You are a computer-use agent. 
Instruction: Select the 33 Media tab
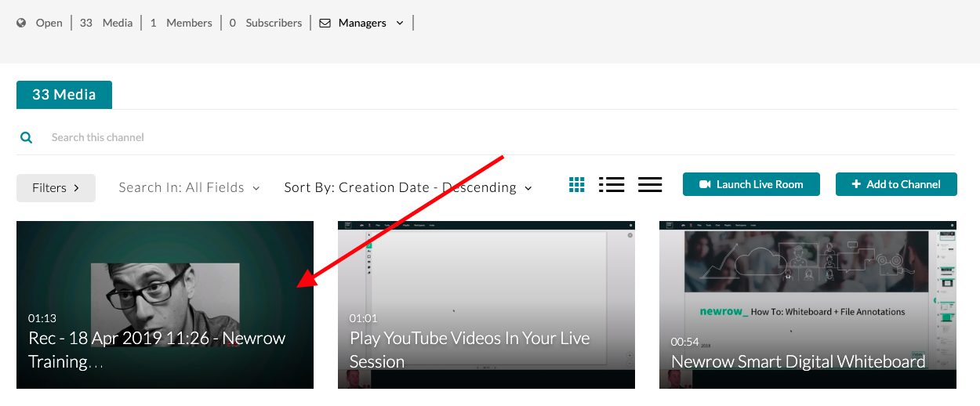(x=64, y=95)
